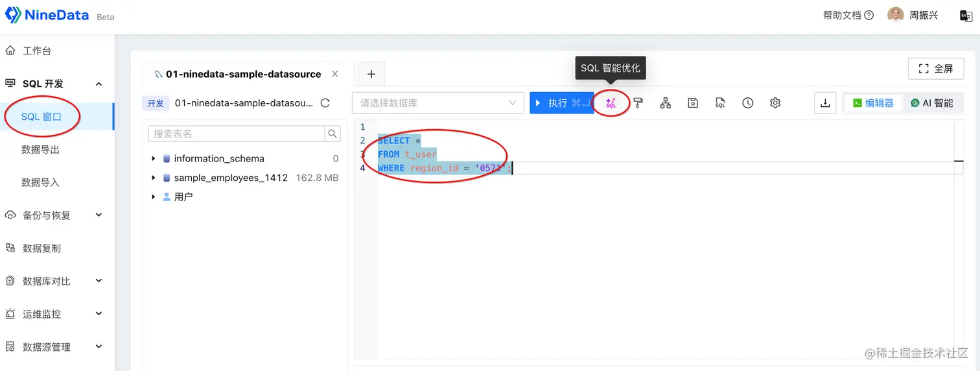Click the 用户 person icon in the tree
The height and width of the screenshot is (371, 980).
coord(167,197)
